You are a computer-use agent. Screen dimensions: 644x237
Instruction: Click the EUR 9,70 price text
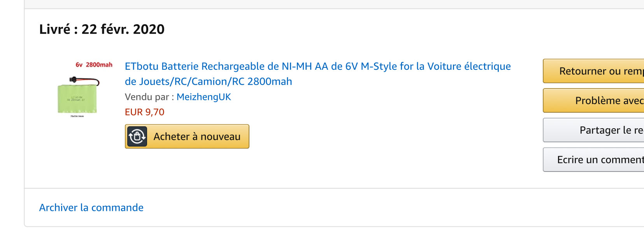144,112
